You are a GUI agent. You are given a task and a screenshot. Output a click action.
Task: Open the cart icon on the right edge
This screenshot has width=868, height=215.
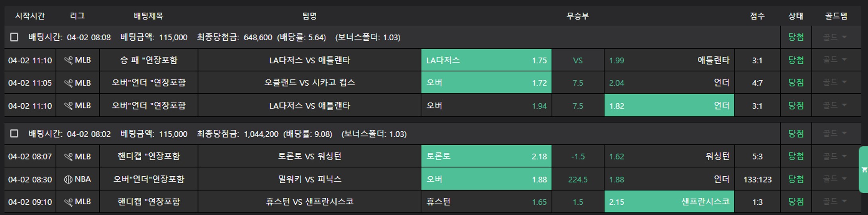click(x=864, y=170)
